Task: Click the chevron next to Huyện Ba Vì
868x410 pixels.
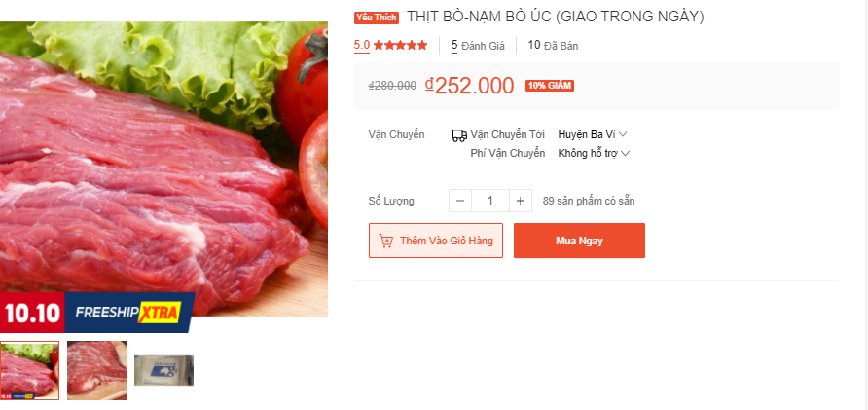Action: 623,134
